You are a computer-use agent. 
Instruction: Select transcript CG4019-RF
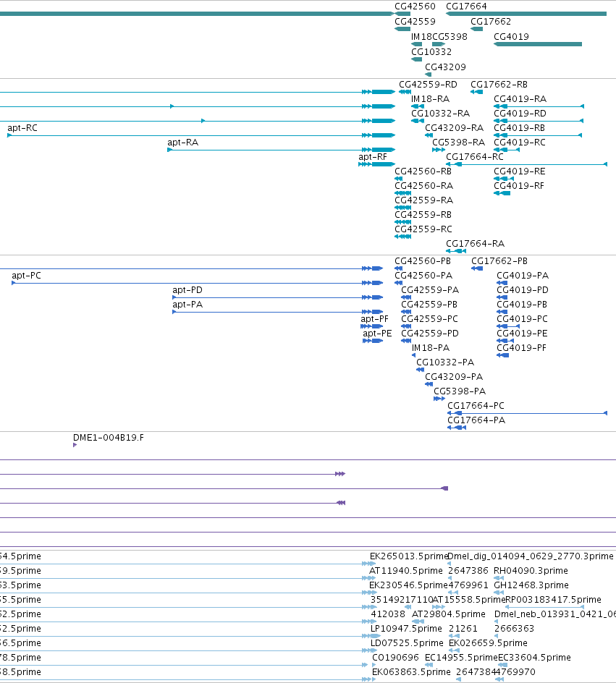coord(519,185)
